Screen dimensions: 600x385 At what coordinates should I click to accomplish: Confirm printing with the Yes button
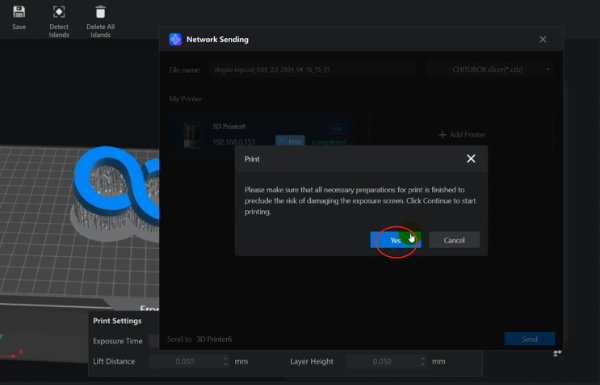point(396,240)
